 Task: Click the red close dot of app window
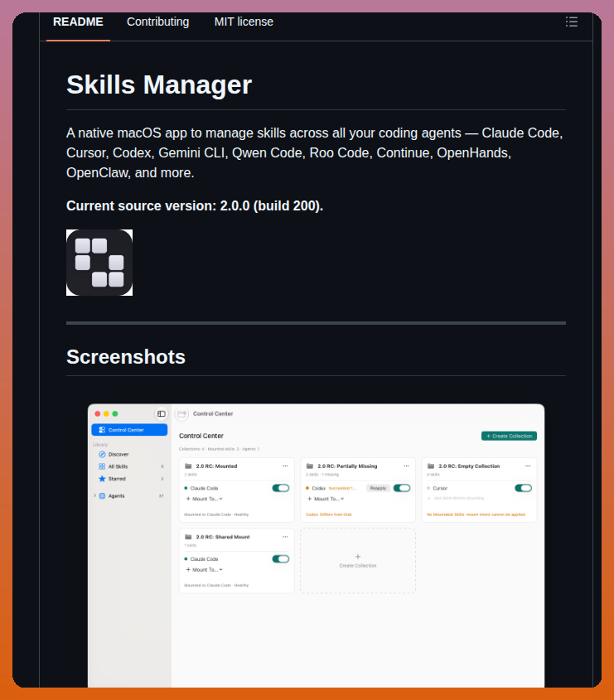coord(97,414)
